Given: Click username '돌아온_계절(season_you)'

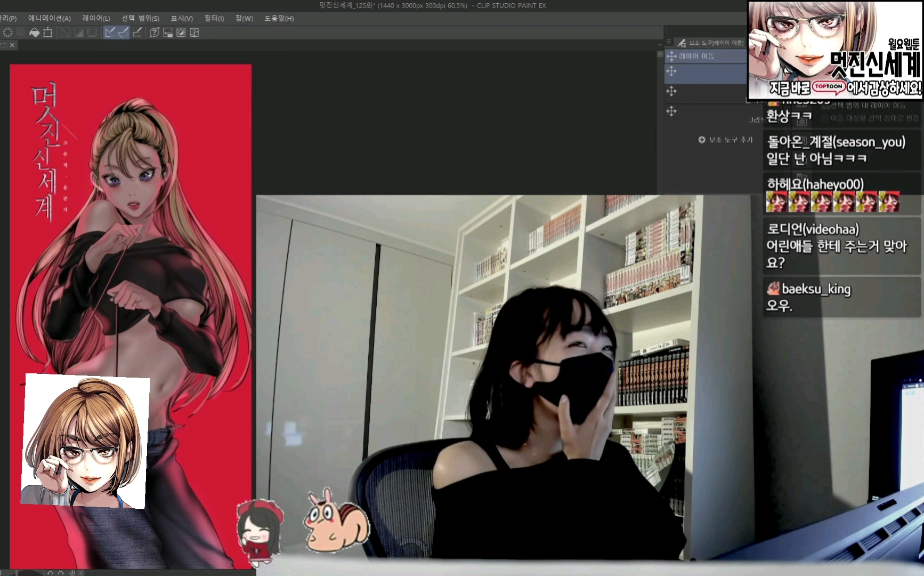Looking at the screenshot, I should (836, 142).
